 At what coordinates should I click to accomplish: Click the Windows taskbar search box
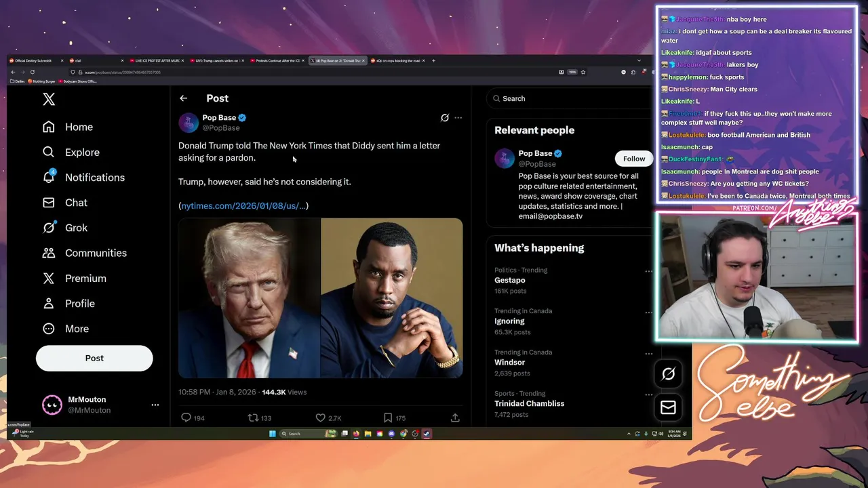point(308,434)
